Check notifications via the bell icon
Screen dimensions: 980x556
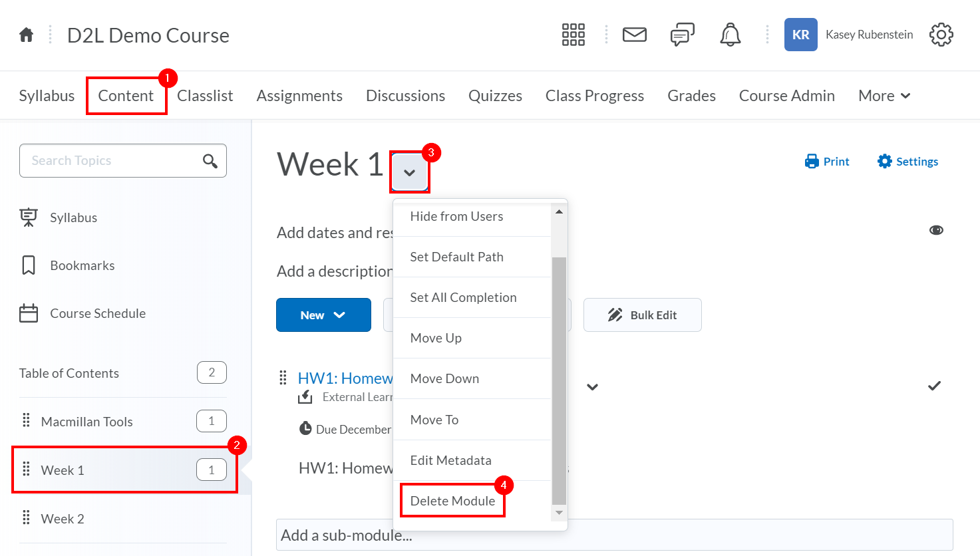point(730,34)
